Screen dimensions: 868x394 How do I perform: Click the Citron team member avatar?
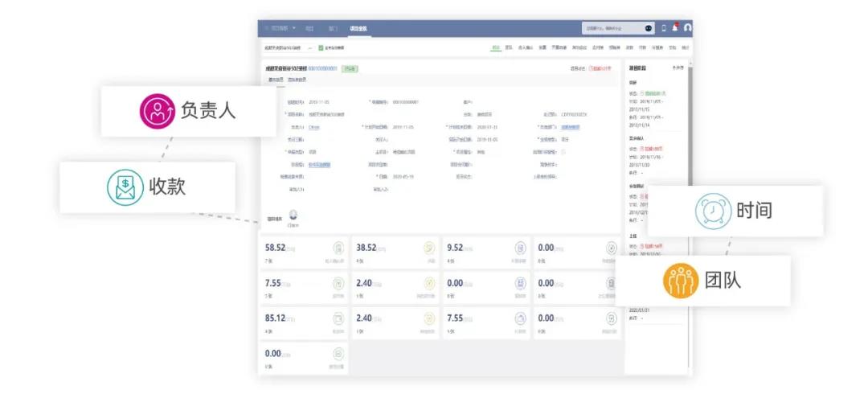coord(293,215)
